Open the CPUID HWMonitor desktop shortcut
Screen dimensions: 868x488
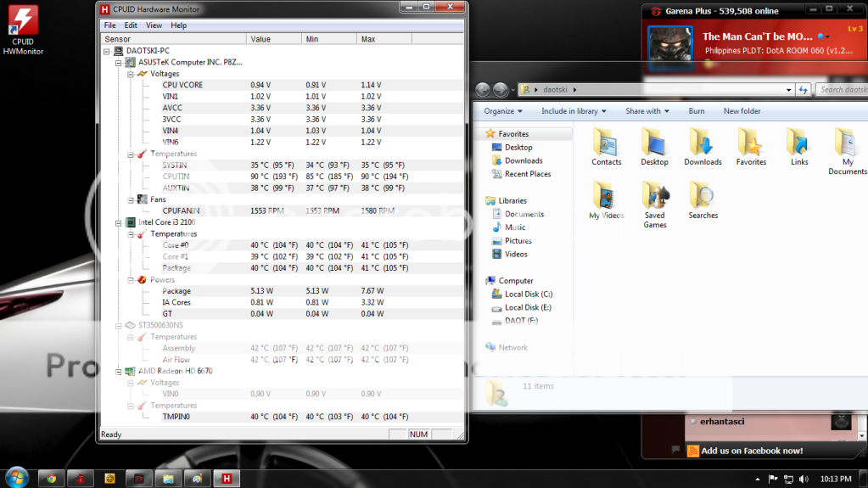click(x=23, y=31)
